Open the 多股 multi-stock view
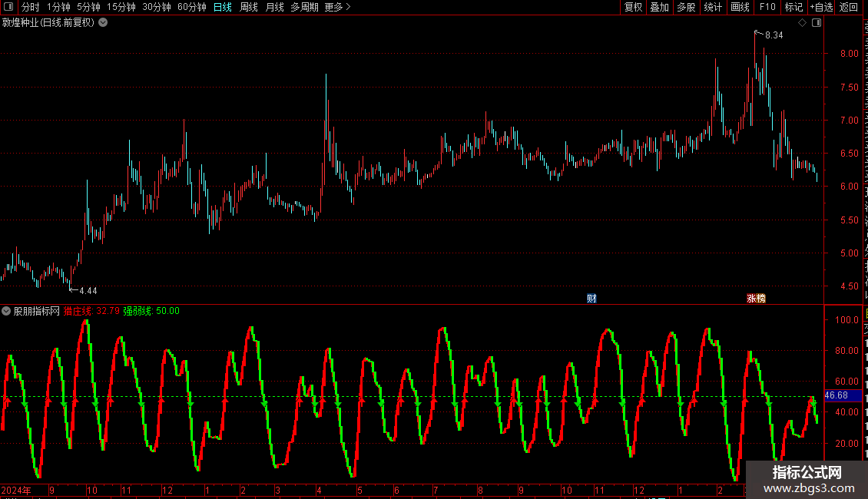Viewport: 868px width, 499px height. (686, 7)
